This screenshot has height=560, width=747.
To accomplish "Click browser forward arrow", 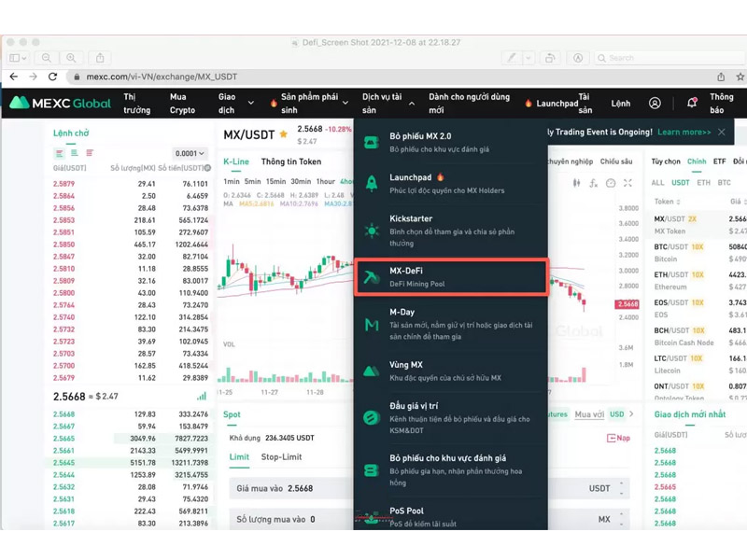I will pos(33,77).
